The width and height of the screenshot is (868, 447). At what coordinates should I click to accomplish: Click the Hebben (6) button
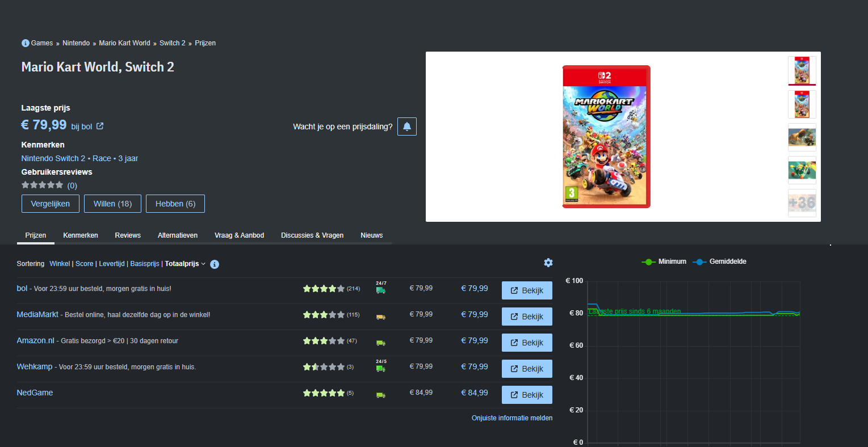pyautogui.click(x=175, y=204)
